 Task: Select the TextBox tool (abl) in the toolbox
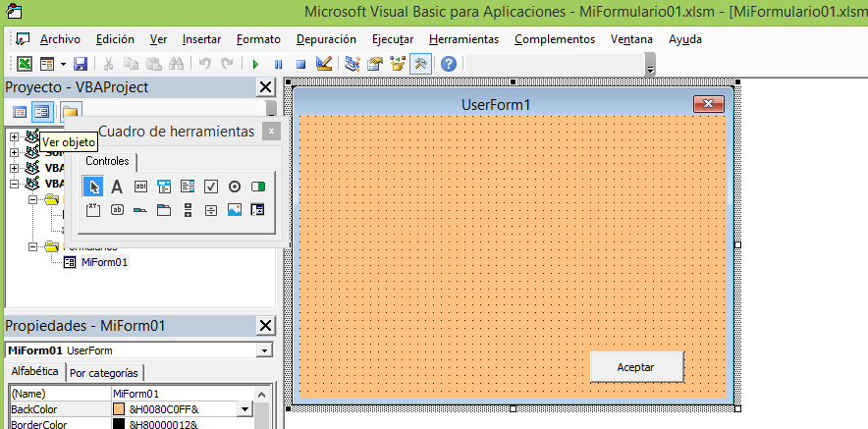point(140,187)
